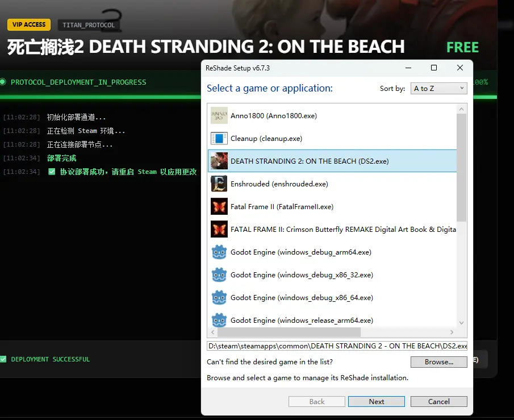The image size is (514, 420).
Task: Select the DEATH STRANDING 2 game icon
Action: pyautogui.click(x=219, y=161)
